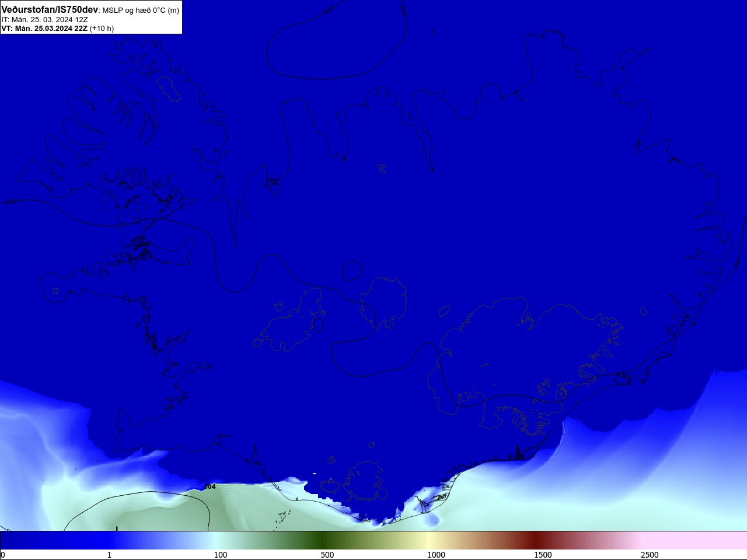The height and width of the screenshot is (560, 747).
Task: Click the light pink end of the color scale
Action: [x=694, y=540]
